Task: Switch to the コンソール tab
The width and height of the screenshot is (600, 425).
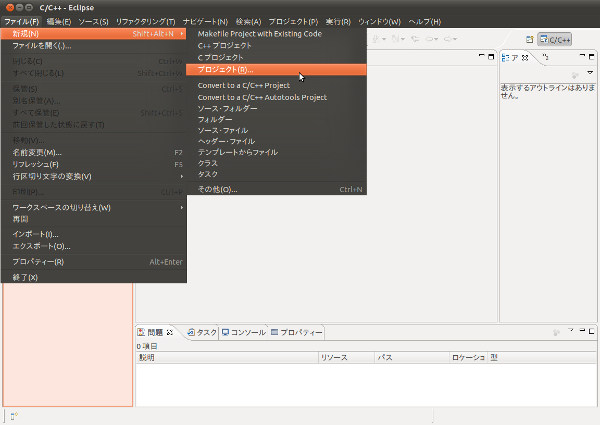Action: [244, 332]
